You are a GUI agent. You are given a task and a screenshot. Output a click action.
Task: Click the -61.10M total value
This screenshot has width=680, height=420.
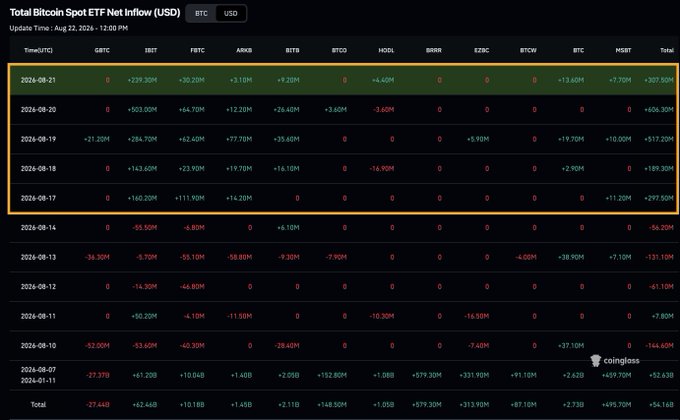[661, 287]
